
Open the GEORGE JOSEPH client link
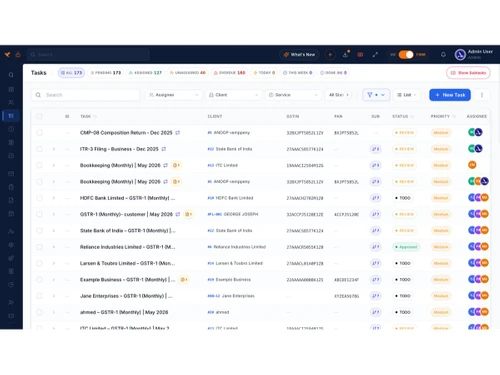[x=241, y=214]
